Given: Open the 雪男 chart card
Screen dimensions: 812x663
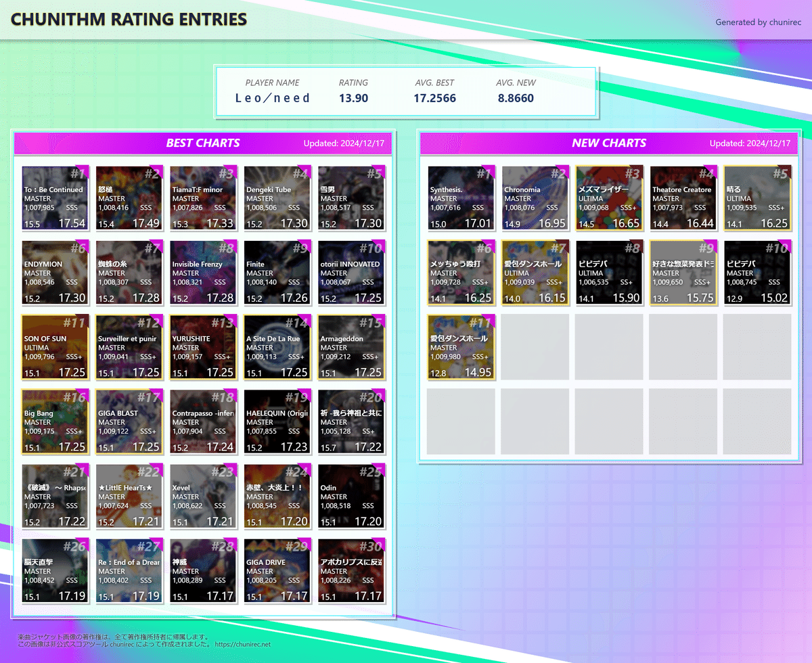Looking at the screenshot, I should 351,198.
